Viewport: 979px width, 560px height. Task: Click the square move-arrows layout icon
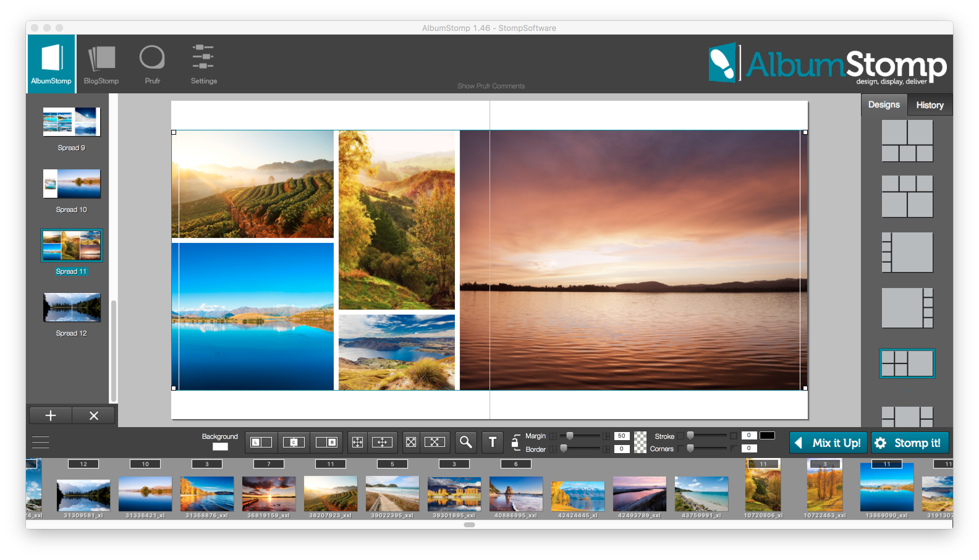[x=357, y=442]
